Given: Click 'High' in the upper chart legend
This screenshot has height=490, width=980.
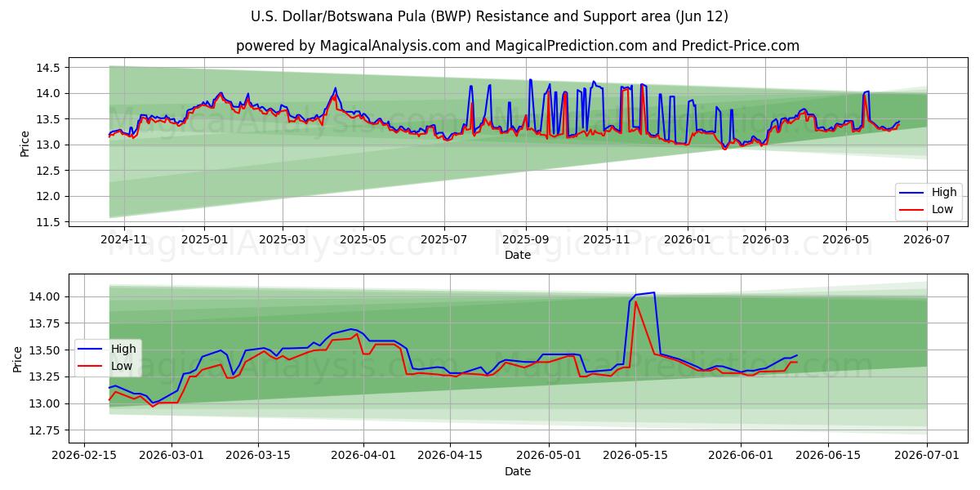Looking at the screenshot, I should [944, 193].
